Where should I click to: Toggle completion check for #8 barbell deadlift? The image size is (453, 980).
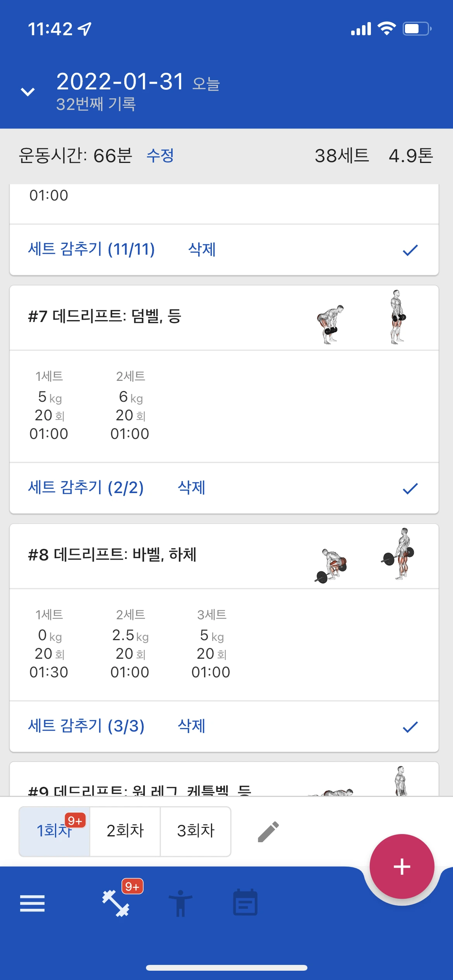[410, 727]
